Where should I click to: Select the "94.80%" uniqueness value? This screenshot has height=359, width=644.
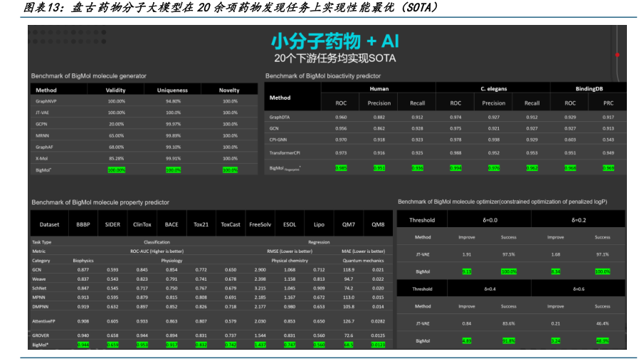click(x=174, y=101)
